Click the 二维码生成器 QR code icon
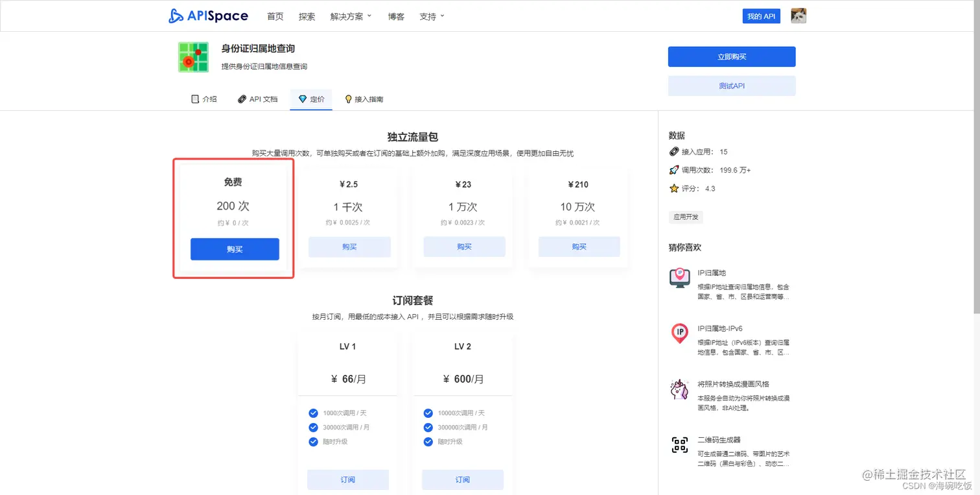This screenshot has height=495, width=980. (x=679, y=444)
